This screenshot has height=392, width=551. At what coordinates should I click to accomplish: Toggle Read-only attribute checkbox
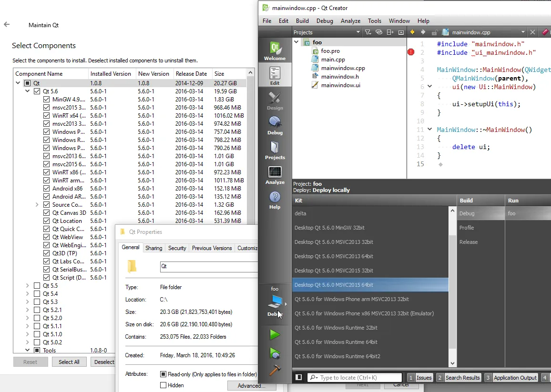click(x=163, y=374)
